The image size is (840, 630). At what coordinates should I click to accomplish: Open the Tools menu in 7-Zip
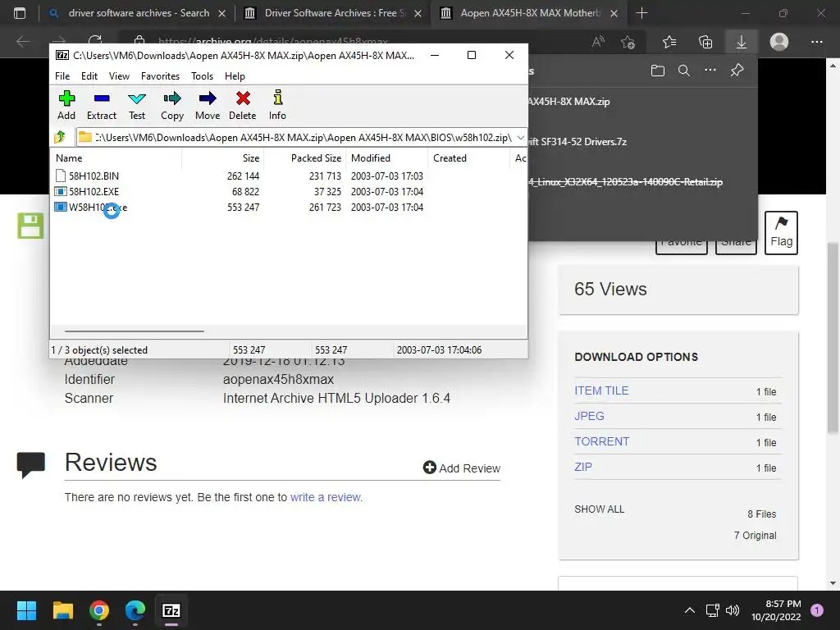[202, 76]
